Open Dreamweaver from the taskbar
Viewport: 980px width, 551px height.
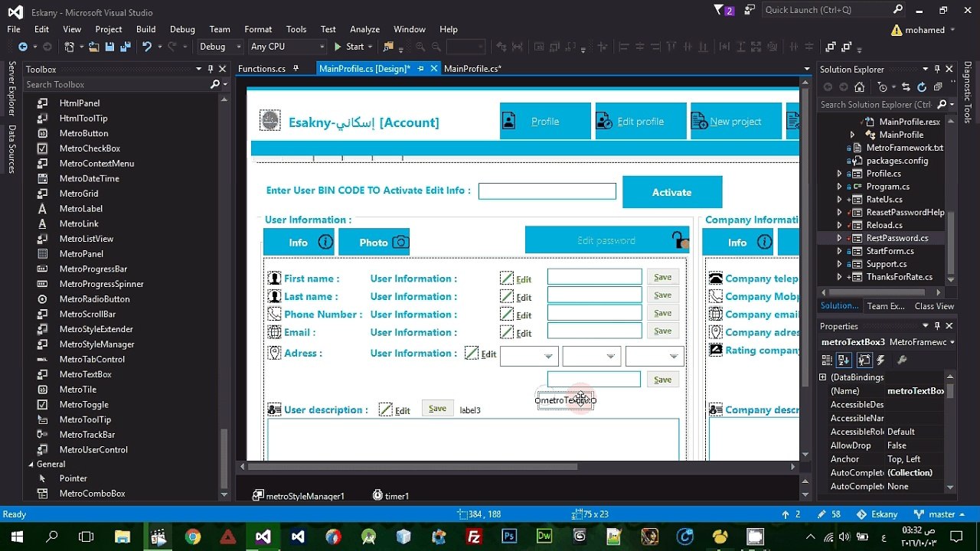tap(544, 536)
